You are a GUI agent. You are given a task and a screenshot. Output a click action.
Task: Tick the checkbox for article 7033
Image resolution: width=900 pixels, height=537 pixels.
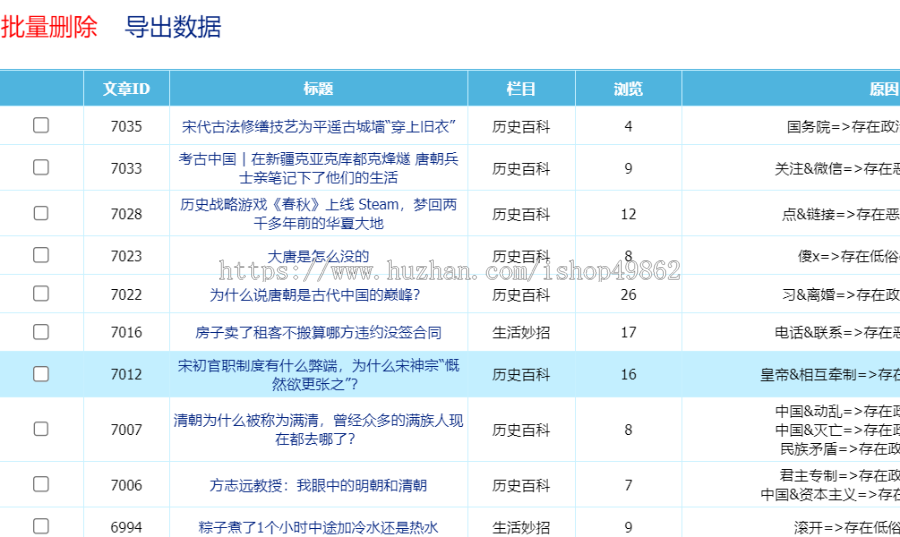coord(41,167)
